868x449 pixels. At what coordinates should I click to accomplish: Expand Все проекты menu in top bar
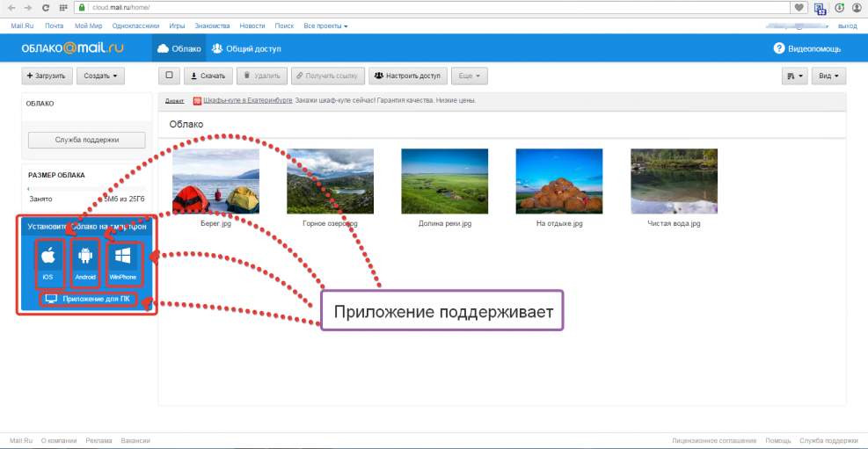pyautogui.click(x=325, y=26)
